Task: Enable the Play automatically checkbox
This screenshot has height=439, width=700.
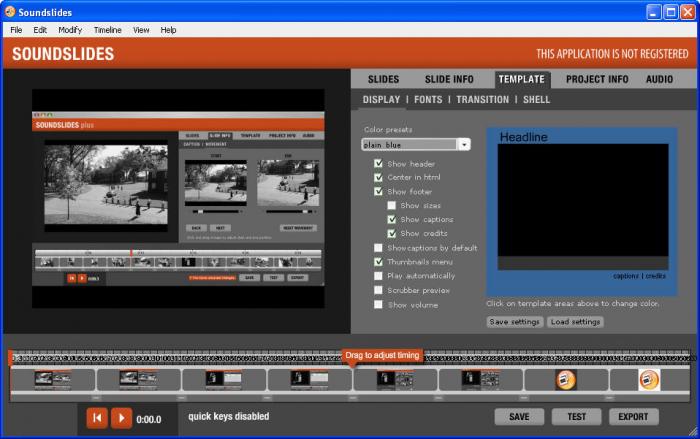Action: tap(379, 276)
